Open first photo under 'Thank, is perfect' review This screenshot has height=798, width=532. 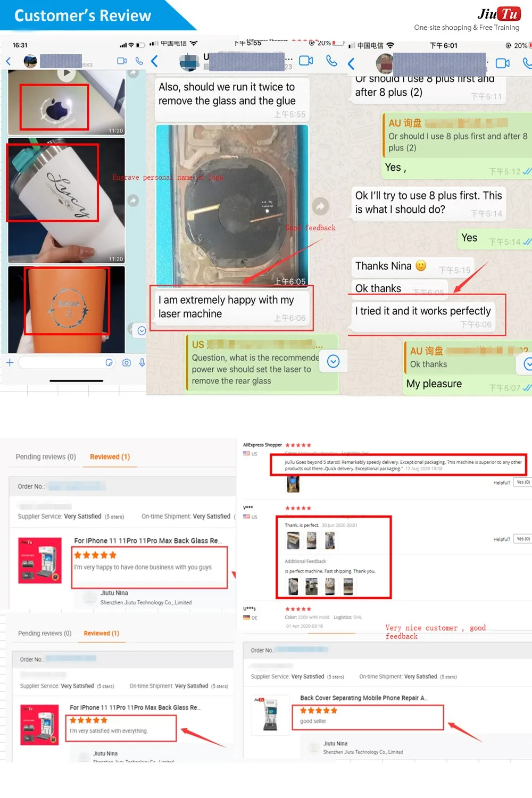click(x=293, y=541)
